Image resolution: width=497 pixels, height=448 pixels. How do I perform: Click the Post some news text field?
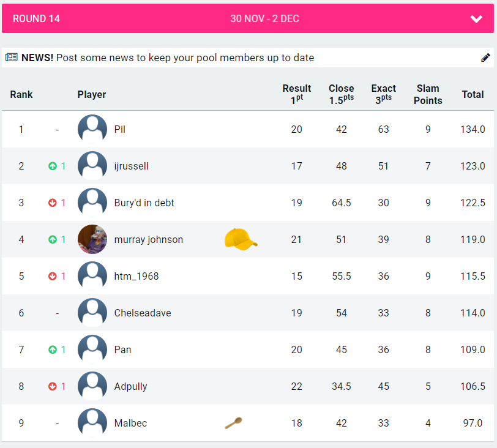(185, 58)
